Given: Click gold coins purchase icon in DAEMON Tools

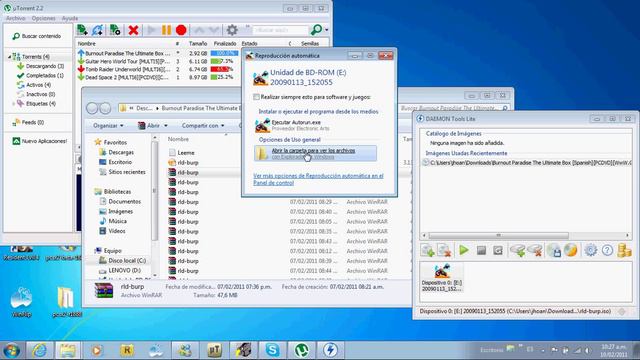Looking at the screenshot, I should (x=624, y=250).
